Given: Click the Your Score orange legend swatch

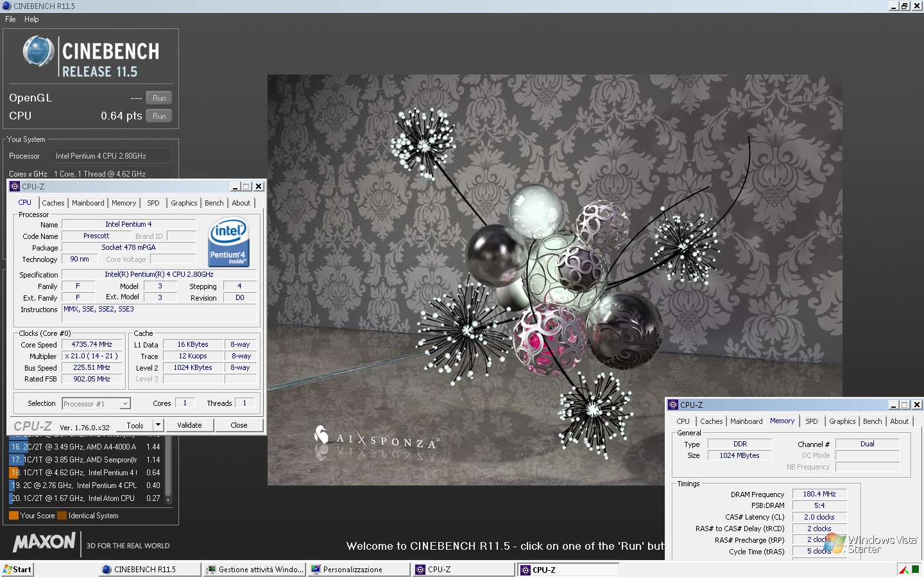Looking at the screenshot, I should [x=13, y=516].
